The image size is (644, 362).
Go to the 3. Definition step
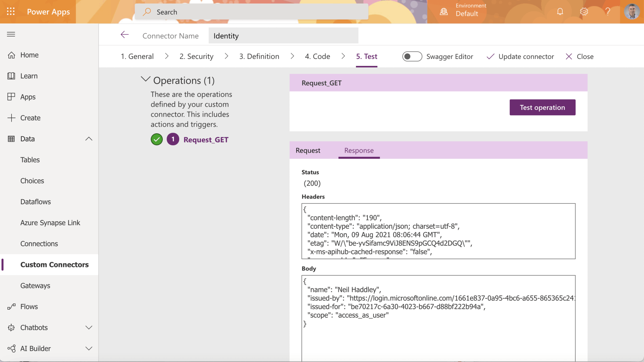click(x=259, y=56)
